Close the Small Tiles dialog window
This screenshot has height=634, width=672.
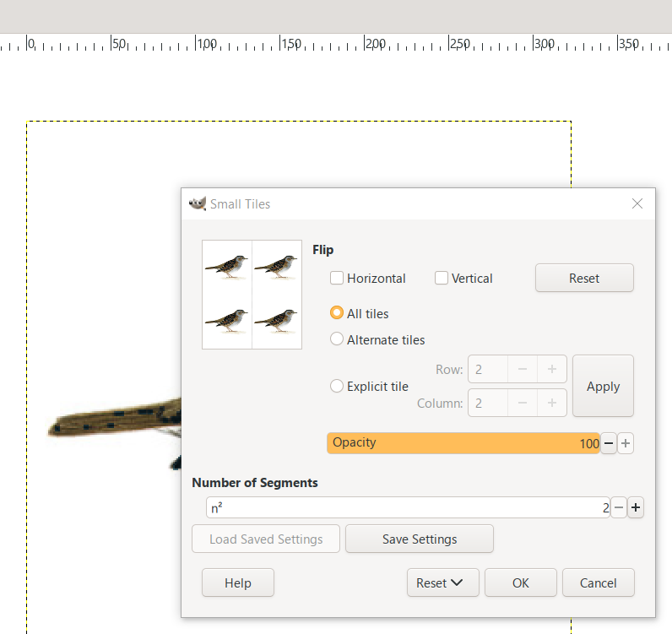tap(637, 203)
